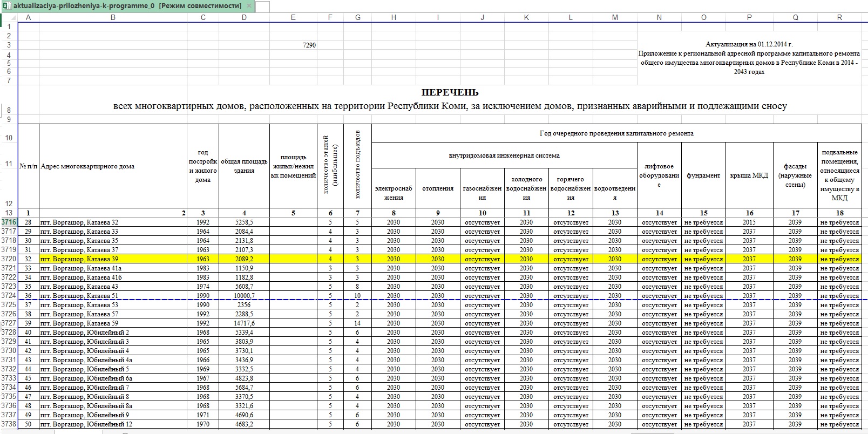Image resolution: width=868 pixels, height=434 pixels.
Task: Select highlighted cell 'пгт. Воргашор, Катаева 39'
Action: tap(113, 259)
